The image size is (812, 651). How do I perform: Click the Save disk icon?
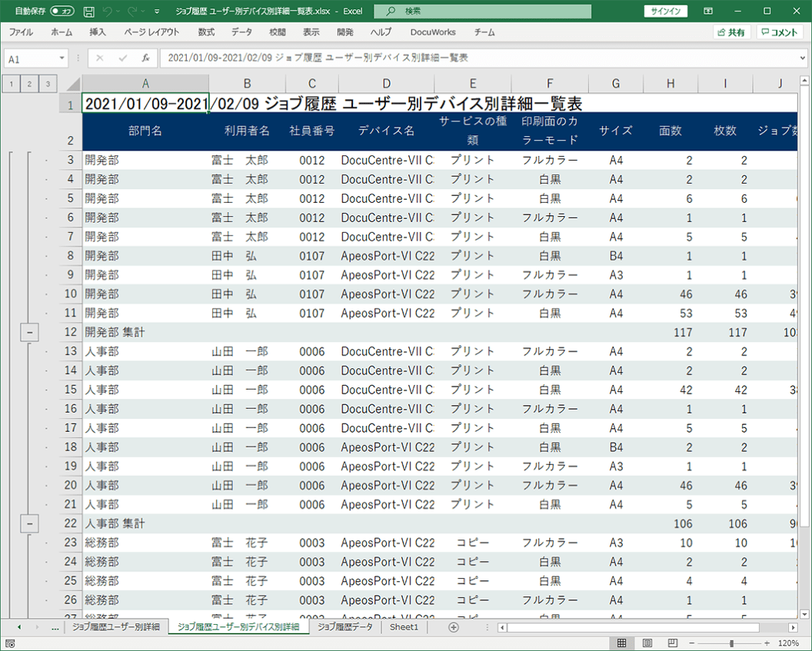click(x=89, y=11)
